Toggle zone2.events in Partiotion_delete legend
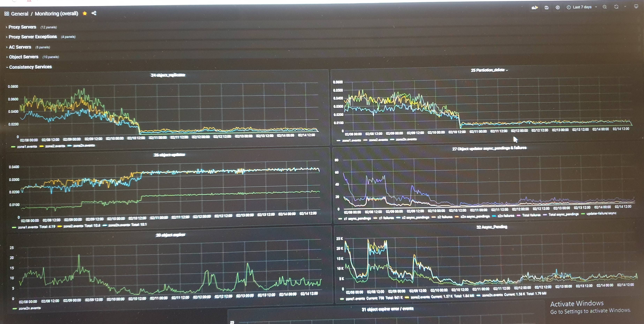 [x=378, y=140]
